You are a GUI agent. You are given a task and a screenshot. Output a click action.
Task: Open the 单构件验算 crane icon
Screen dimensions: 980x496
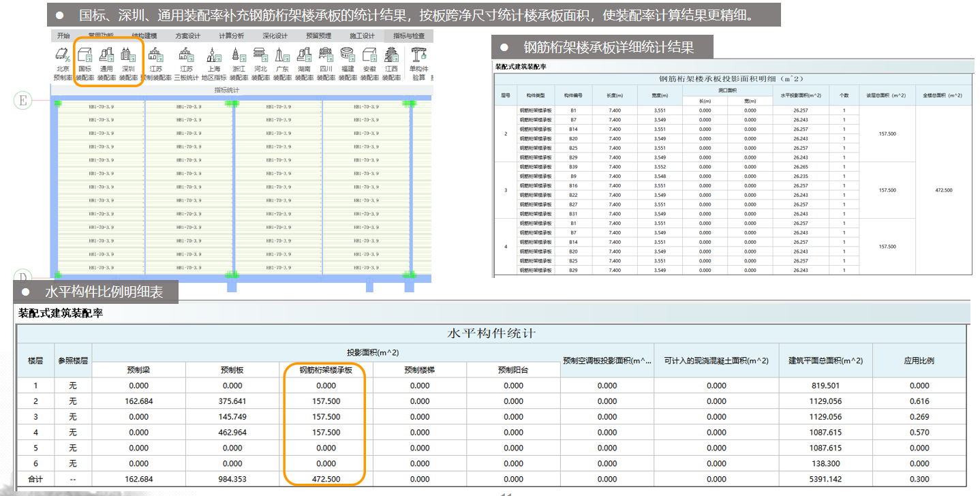coord(418,56)
